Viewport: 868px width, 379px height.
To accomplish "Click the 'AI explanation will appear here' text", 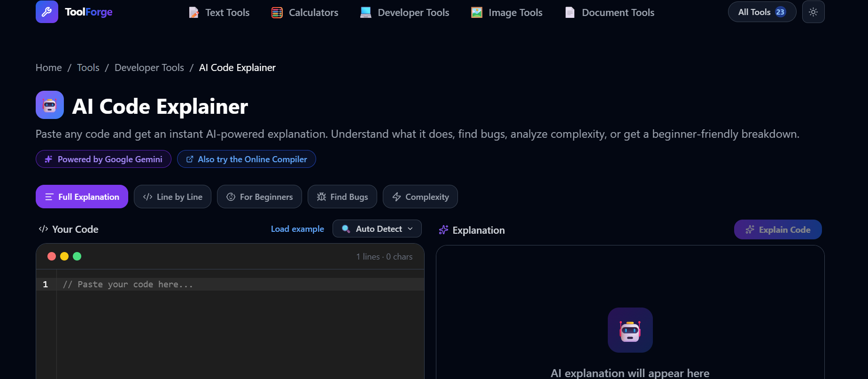I will point(630,373).
